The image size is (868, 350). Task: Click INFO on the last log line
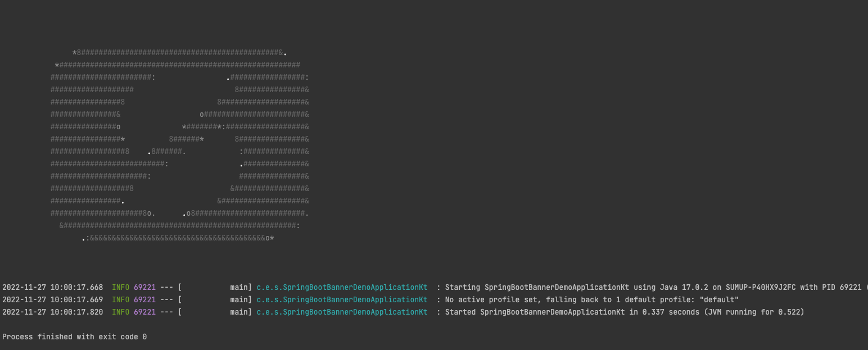tap(120, 312)
